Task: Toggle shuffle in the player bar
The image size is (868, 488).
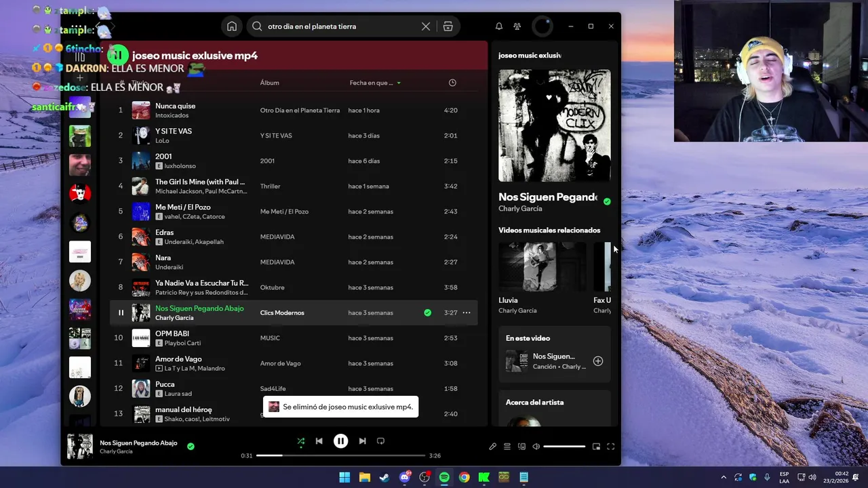Action: pyautogui.click(x=301, y=441)
